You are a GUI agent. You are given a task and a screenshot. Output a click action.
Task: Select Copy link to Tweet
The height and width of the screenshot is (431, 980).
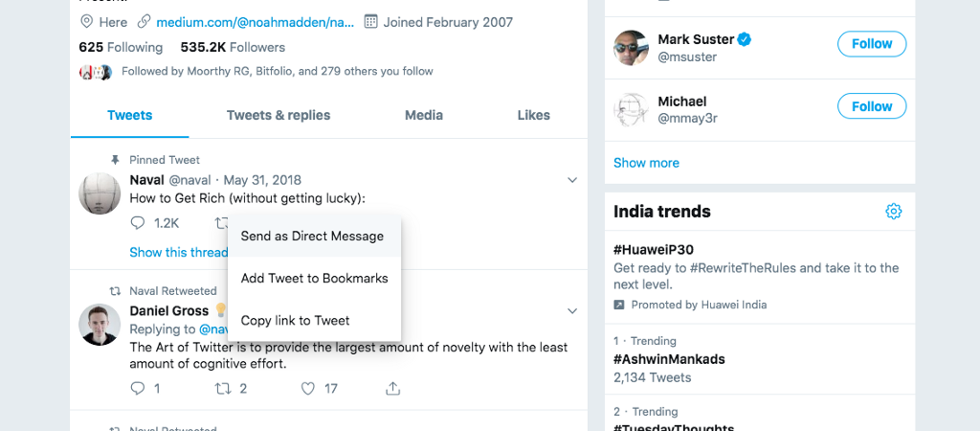(295, 321)
